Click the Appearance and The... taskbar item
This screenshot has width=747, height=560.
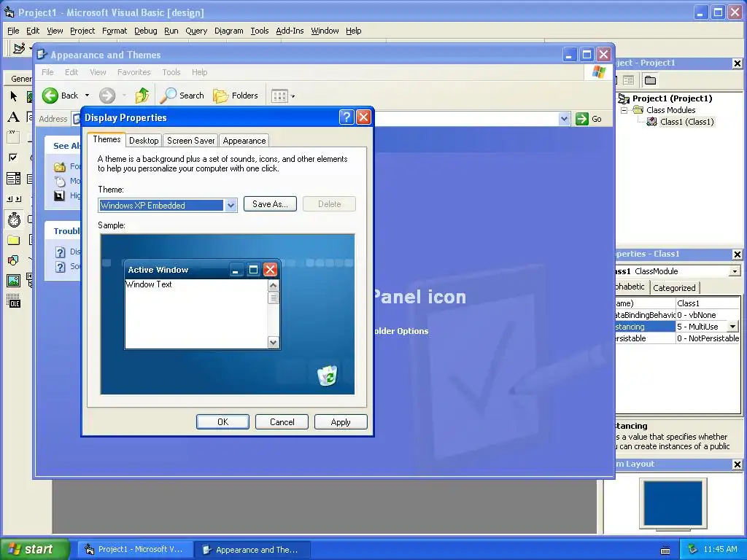252,550
